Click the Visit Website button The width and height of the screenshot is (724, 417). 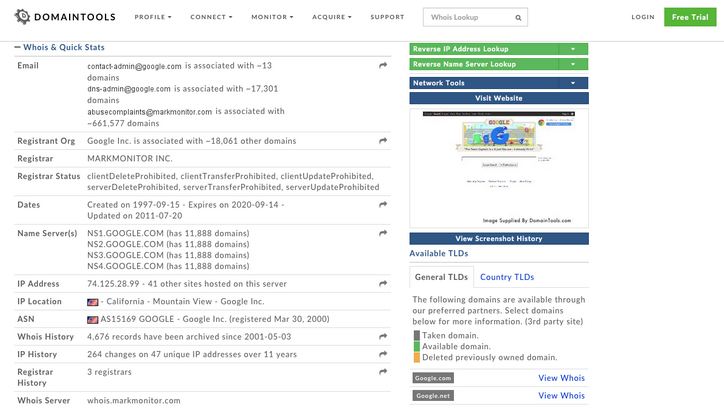pos(499,98)
